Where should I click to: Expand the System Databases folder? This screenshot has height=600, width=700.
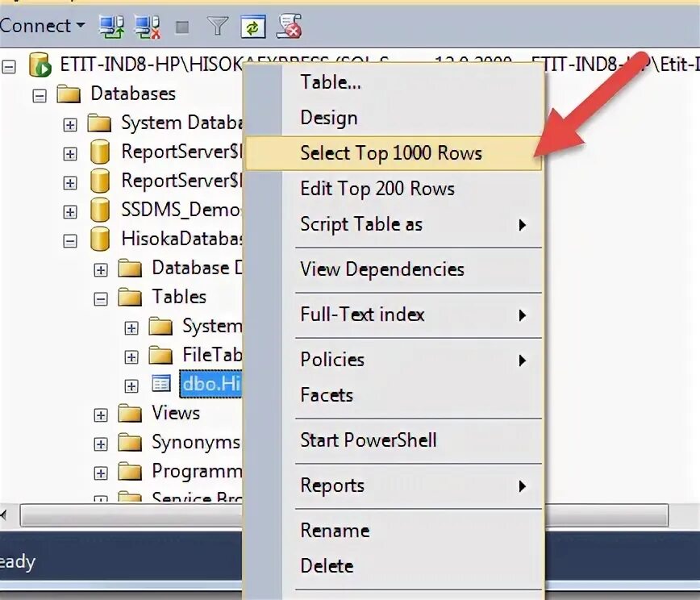69,123
